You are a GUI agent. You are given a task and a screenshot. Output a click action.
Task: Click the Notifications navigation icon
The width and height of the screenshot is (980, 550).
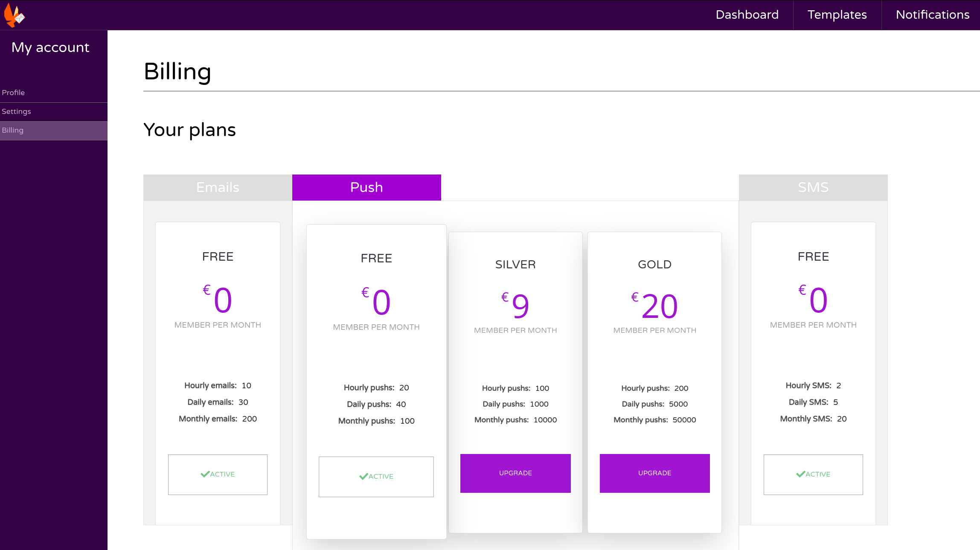pos(931,15)
